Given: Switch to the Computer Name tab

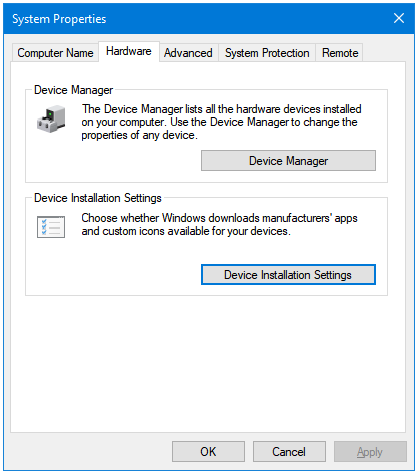Looking at the screenshot, I should (x=55, y=53).
